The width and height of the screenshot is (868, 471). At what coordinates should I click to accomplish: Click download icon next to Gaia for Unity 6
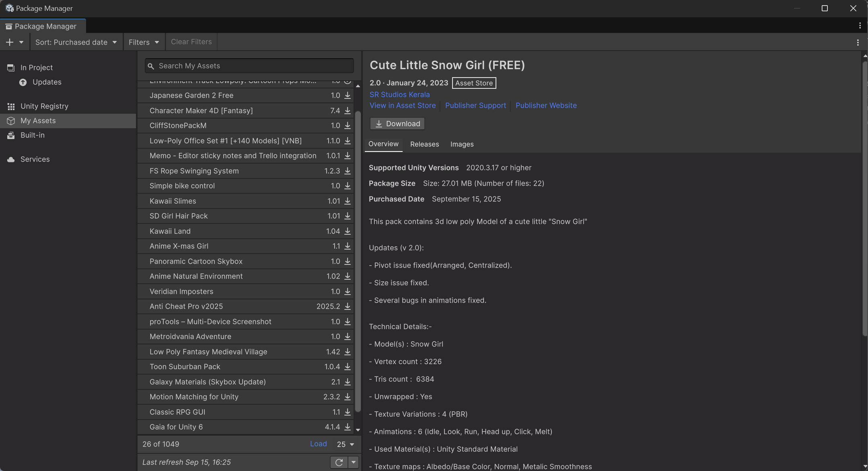pos(348,427)
